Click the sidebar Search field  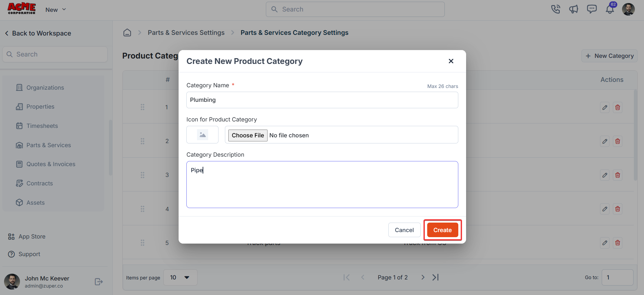point(55,54)
